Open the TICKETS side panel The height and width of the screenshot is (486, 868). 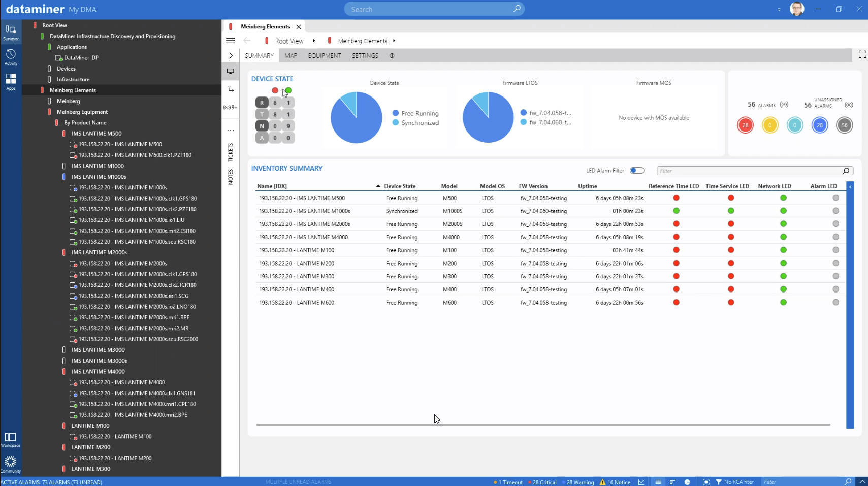[x=231, y=152]
